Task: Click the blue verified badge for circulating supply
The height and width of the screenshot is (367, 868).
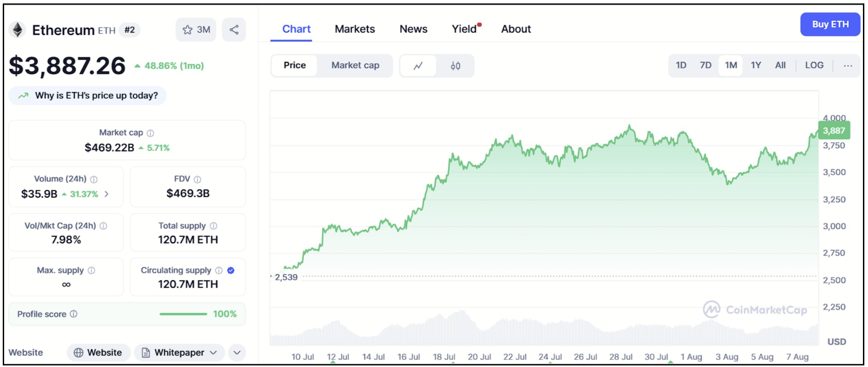Action: [x=231, y=270]
